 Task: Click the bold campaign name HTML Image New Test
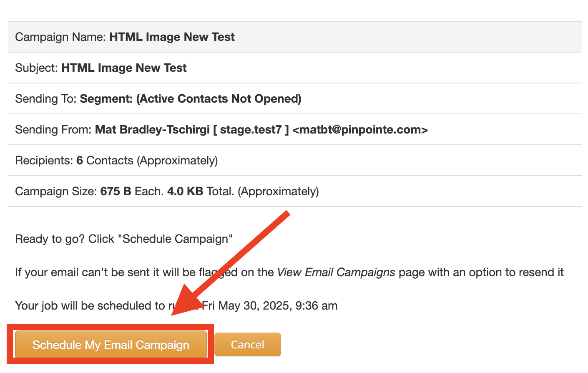pyautogui.click(x=172, y=37)
